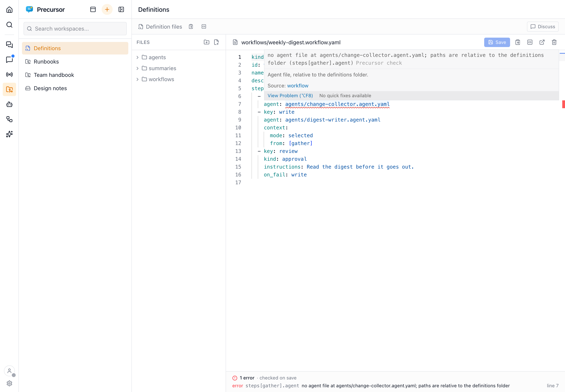Click the file import icon beside the Save button
The height and width of the screenshot is (392, 565).
(x=518, y=42)
